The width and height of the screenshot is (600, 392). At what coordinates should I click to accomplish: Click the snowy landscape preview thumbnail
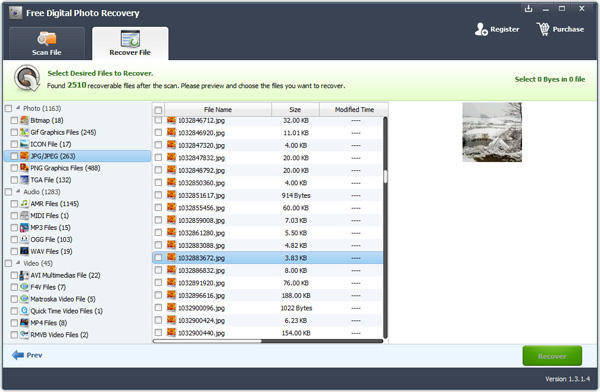pos(492,132)
